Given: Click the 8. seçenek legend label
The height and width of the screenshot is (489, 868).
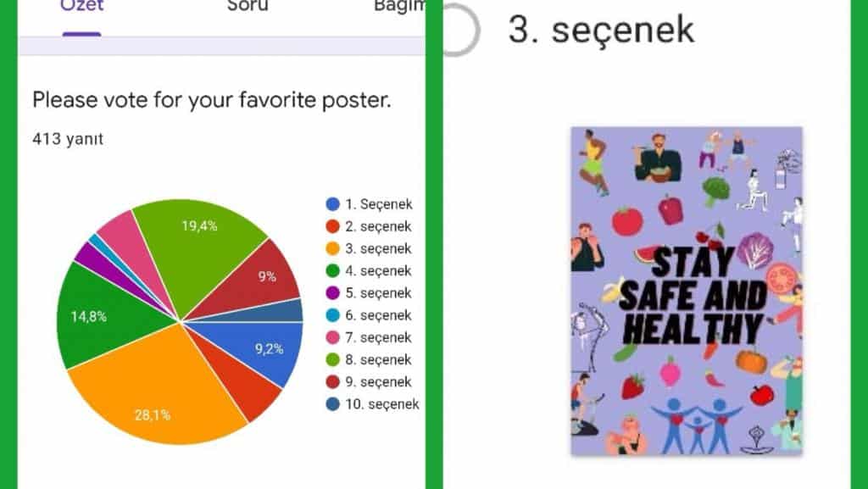Looking at the screenshot, I should coord(379,359).
